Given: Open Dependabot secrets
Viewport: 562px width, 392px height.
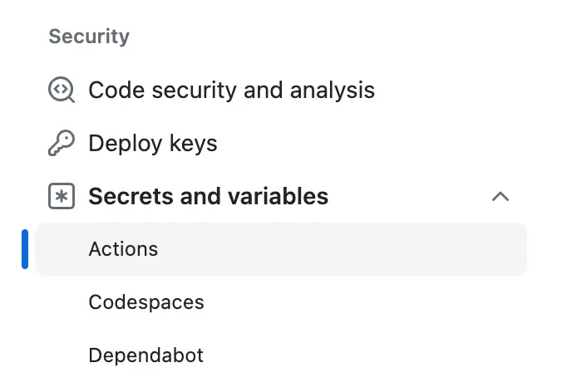Looking at the screenshot, I should [146, 355].
